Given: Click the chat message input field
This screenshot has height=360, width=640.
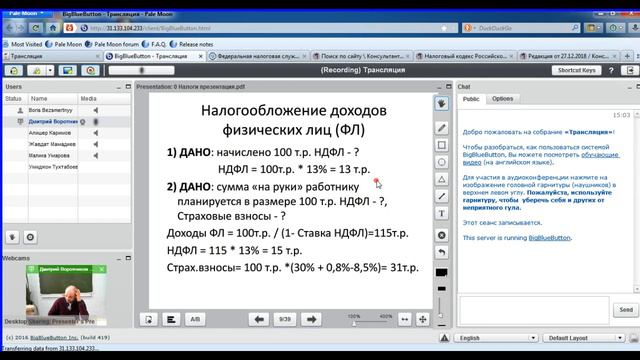Looking at the screenshot, I should pyautogui.click(x=534, y=310).
